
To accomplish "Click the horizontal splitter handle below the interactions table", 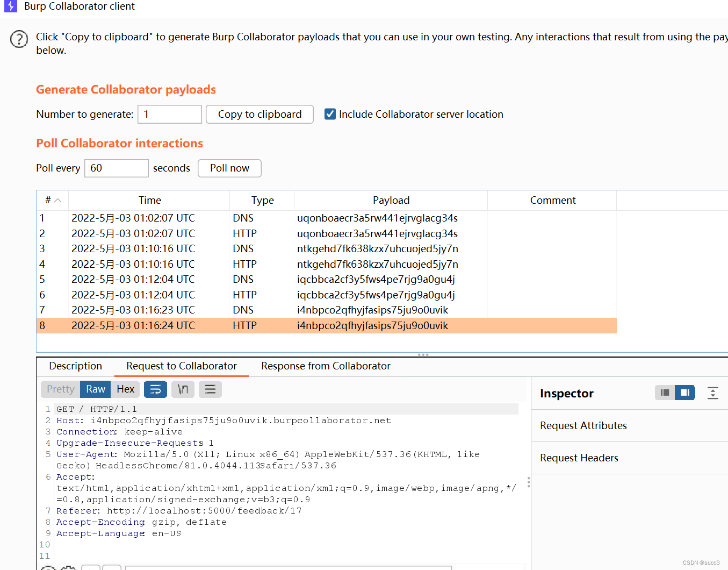I will (423, 355).
